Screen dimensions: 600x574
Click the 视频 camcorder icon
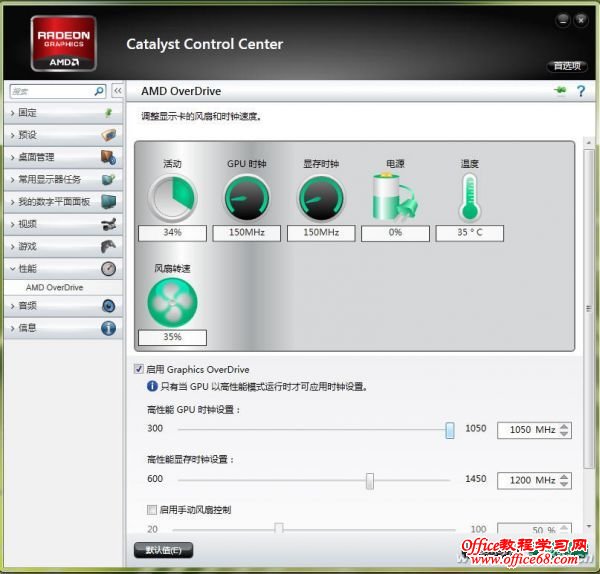[109, 224]
